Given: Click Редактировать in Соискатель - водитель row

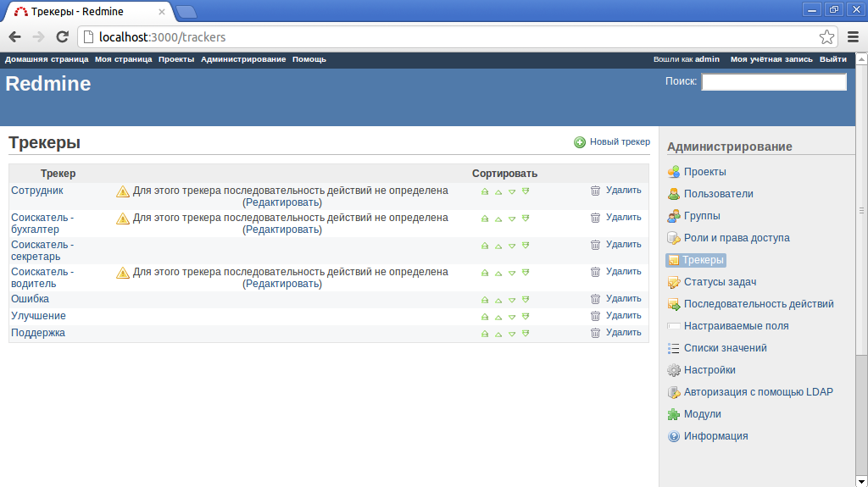Looking at the screenshot, I should click(x=282, y=284).
